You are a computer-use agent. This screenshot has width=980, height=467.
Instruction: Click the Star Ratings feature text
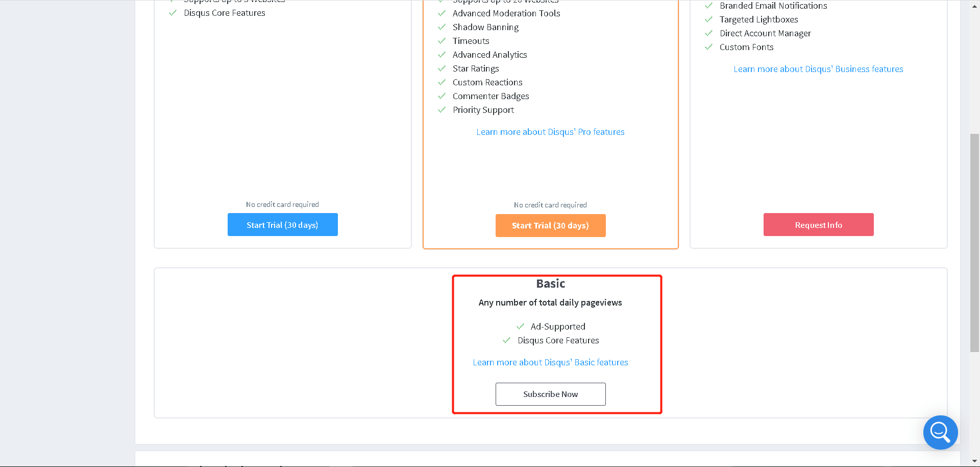click(x=476, y=68)
